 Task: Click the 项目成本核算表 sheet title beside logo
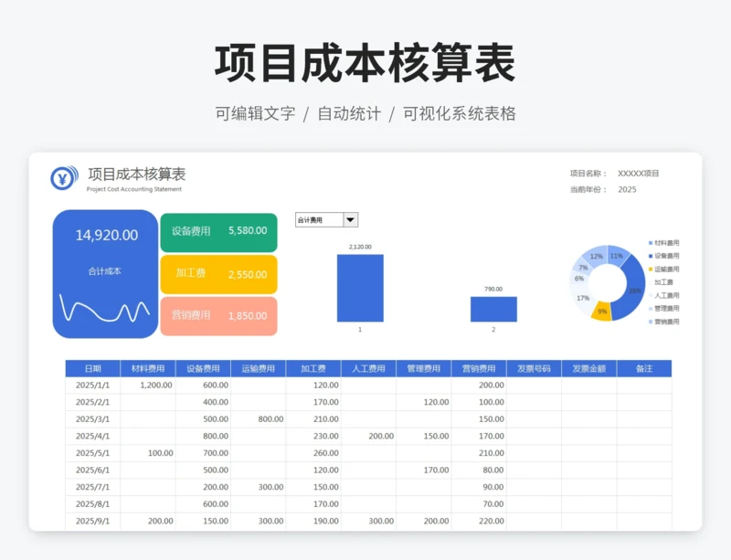click(136, 174)
